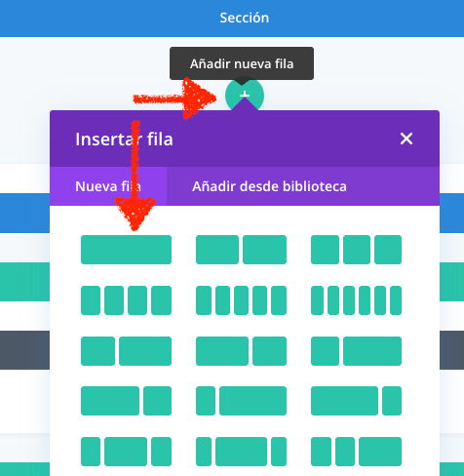Screen dimensions: 464x476
Task: Click the blue Sección header bar
Action: pos(232,19)
